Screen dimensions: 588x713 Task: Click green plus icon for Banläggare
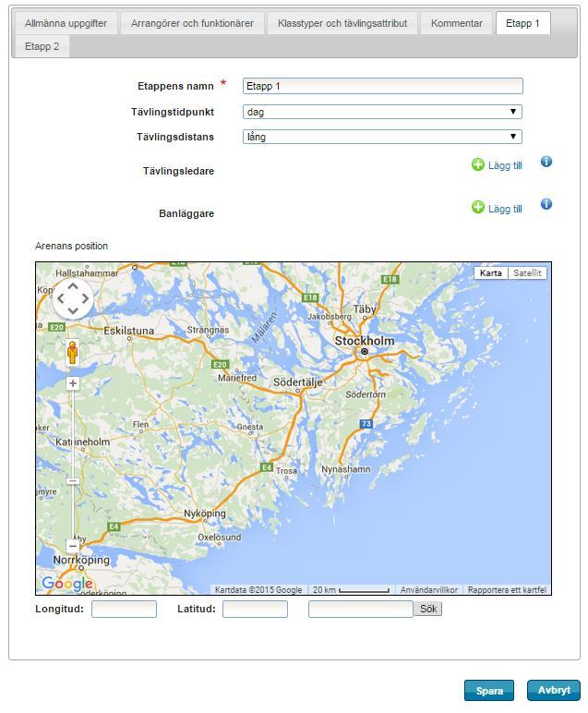point(477,208)
